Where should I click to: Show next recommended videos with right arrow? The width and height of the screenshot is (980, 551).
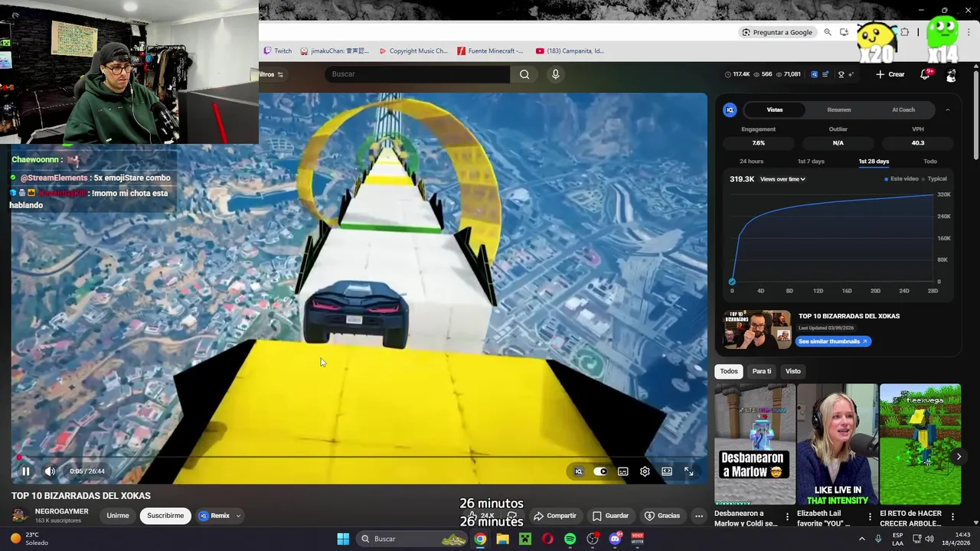[x=959, y=457]
